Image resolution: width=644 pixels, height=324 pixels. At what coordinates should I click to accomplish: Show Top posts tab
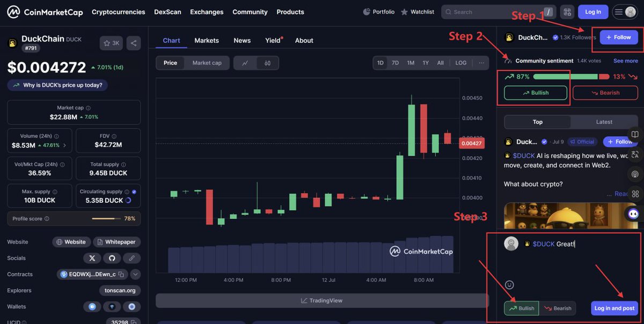pyautogui.click(x=537, y=122)
